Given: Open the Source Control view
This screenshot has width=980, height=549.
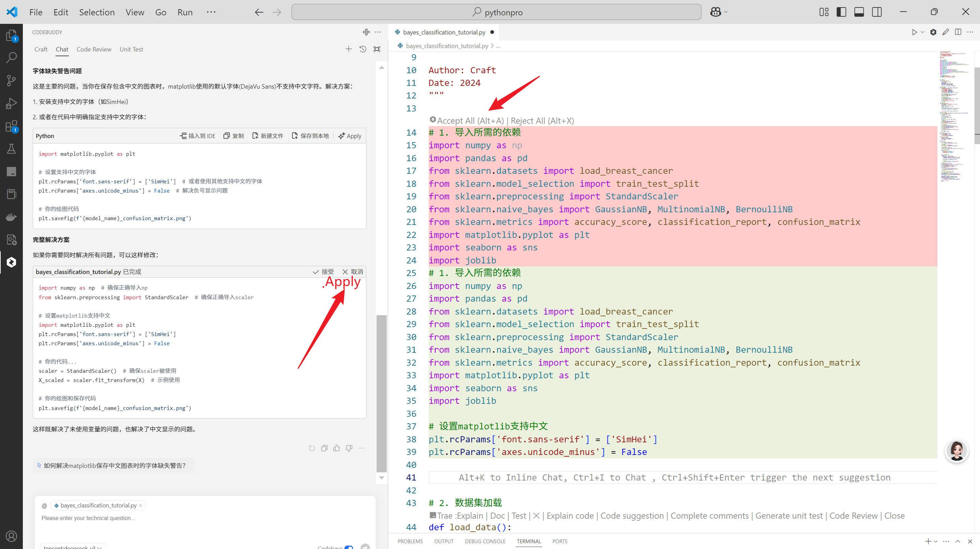Looking at the screenshot, I should point(11,80).
